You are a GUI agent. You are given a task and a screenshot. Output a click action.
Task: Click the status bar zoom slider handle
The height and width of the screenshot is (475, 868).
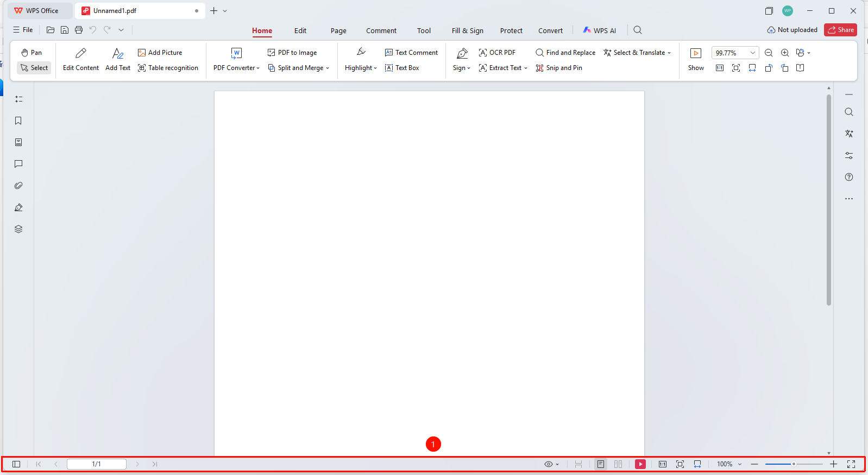click(x=794, y=464)
